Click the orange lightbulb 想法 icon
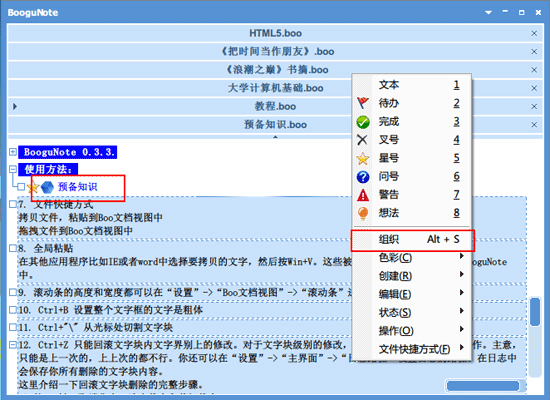The image size is (550, 400). pyautogui.click(x=363, y=213)
